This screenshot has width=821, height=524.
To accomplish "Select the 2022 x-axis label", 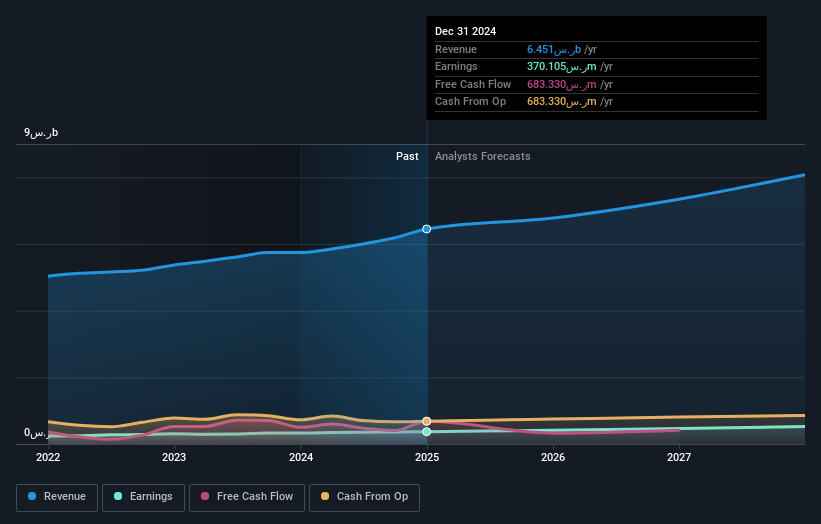I will pos(48,457).
